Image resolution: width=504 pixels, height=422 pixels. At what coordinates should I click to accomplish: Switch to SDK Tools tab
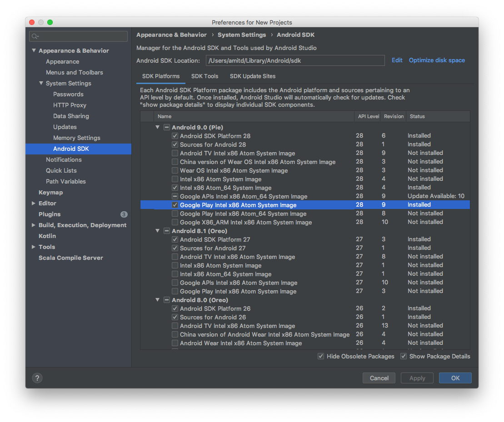coord(205,76)
